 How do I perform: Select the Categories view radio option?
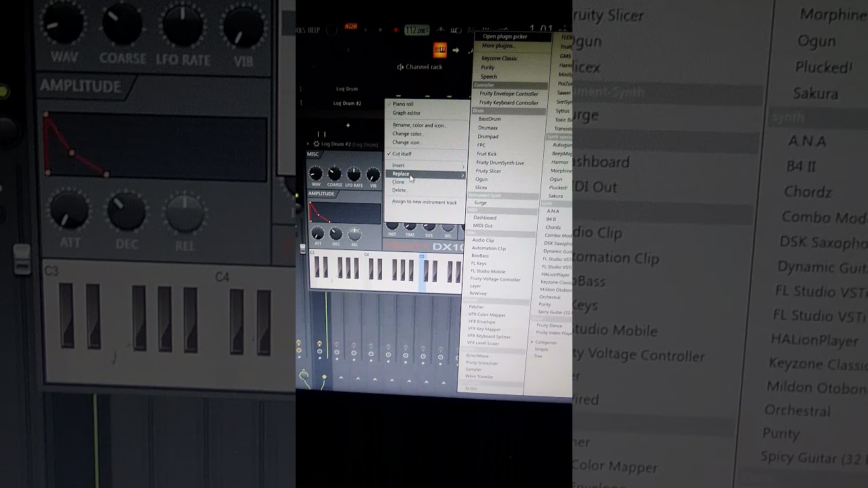(545, 342)
